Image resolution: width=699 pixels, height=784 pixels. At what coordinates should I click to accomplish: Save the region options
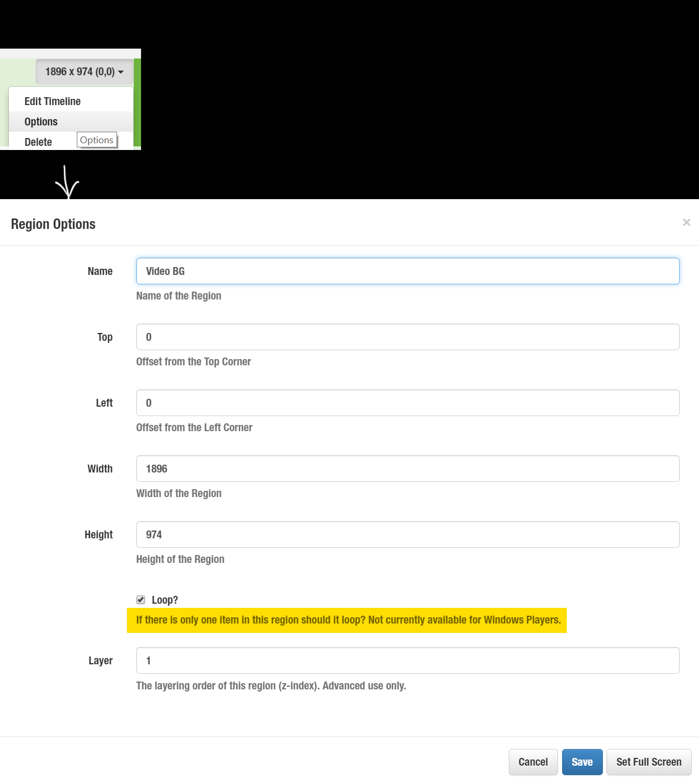[x=582, y=762]
